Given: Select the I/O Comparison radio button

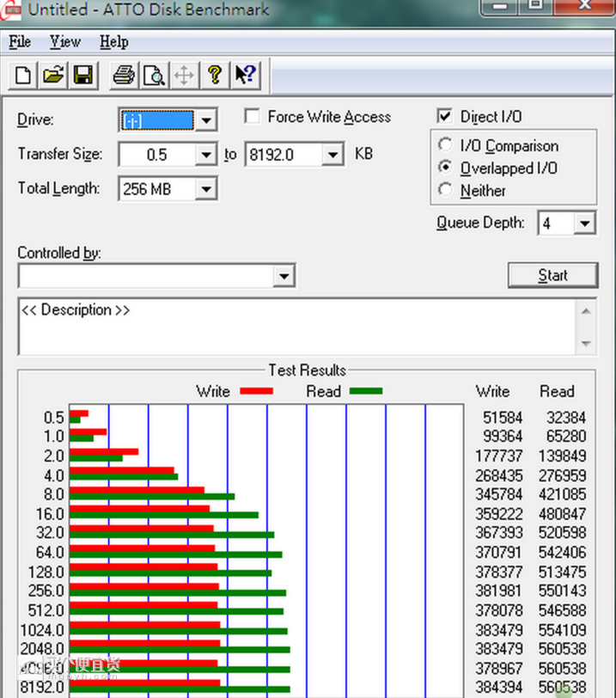Looking at the screenshot, I should tap(445, 144).
